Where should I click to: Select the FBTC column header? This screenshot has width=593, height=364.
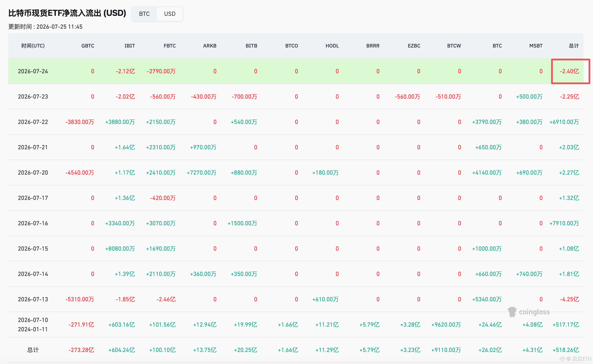point(170,46)
